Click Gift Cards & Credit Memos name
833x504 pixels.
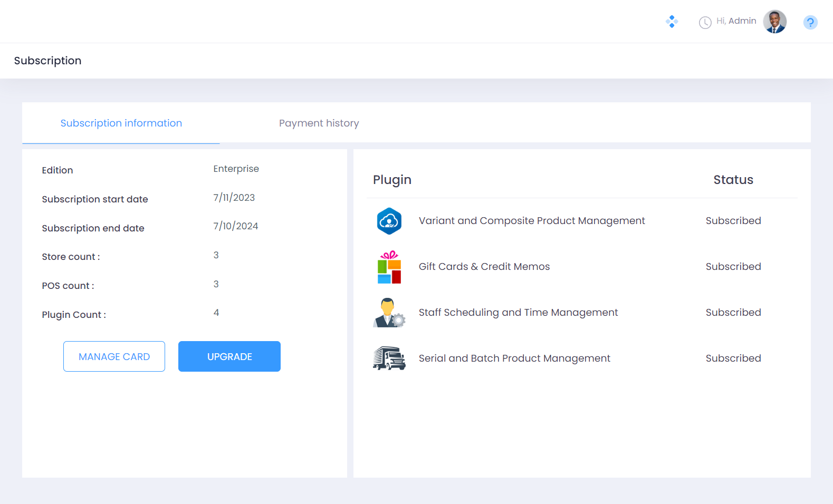pos(484,267)
